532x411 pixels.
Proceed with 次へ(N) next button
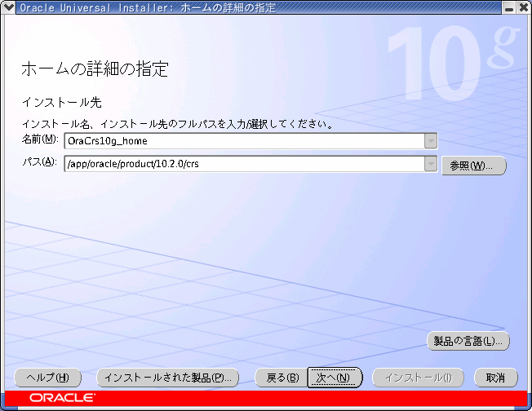tap(335, 378)
